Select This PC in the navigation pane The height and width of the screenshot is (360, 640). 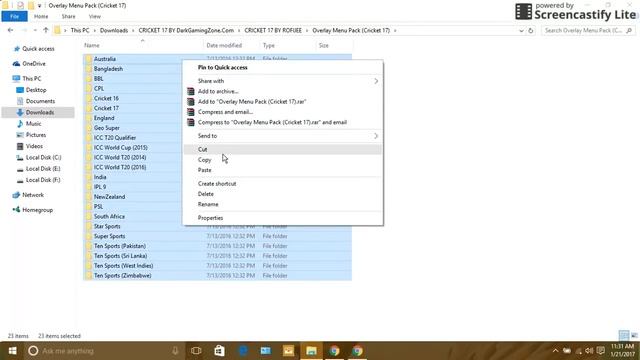[31, 78]
